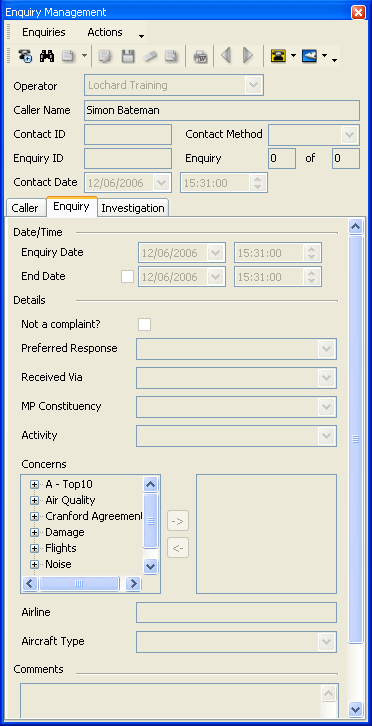Click the blue aircraft toolbar icon
This screenshot has width=372, height=726.
pos(309,56)
